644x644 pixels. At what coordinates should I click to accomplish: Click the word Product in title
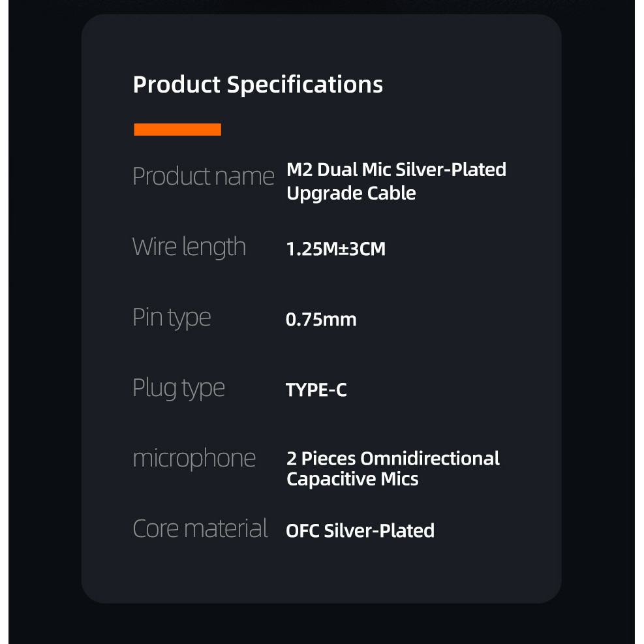click(177, 85)
